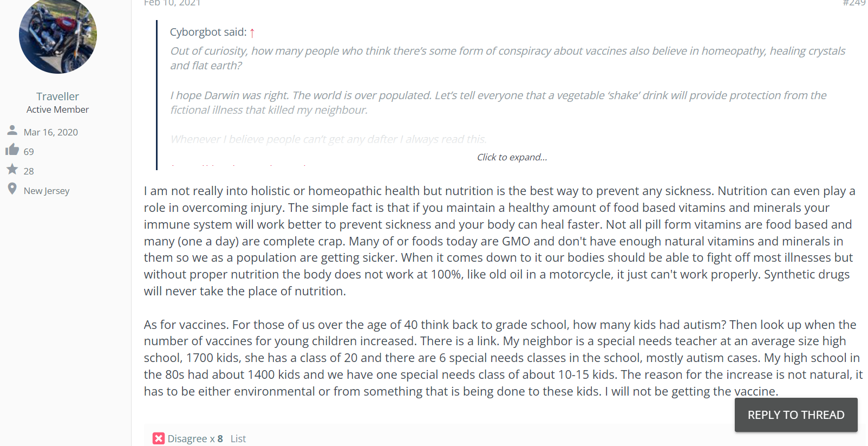Click the 69 likes count
The height and width of the screenshot is (446, 868).
(29, 152)
